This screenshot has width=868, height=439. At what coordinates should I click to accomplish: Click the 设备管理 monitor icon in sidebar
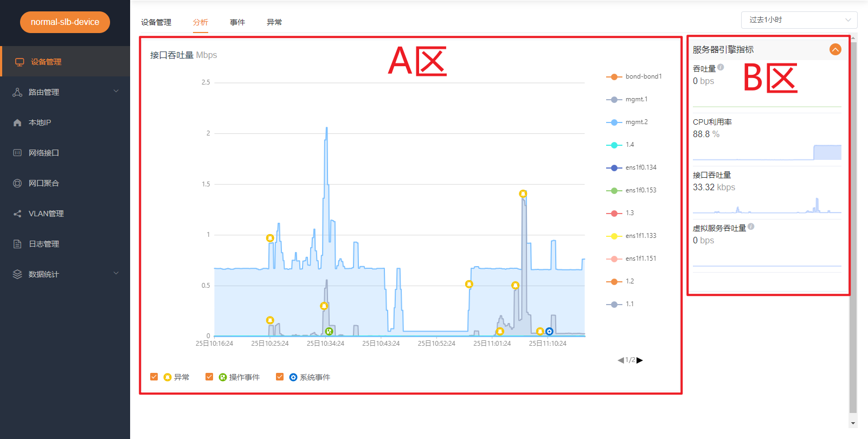pyautogui.click(x=20, y=62)
